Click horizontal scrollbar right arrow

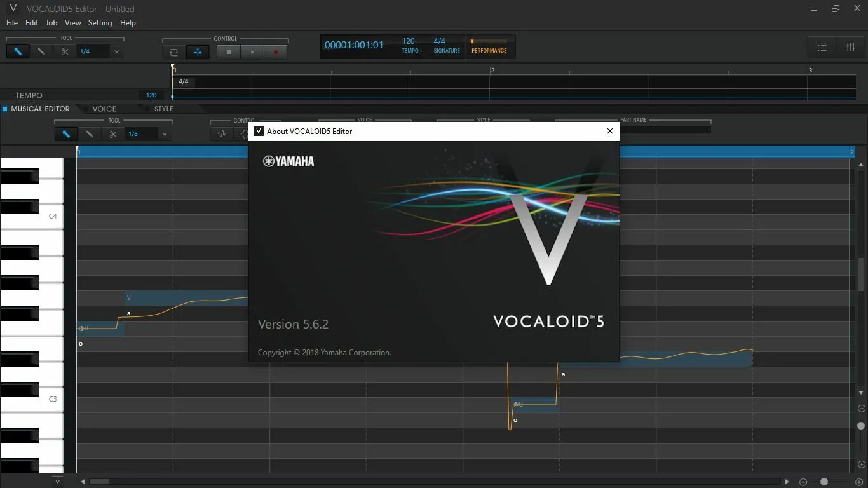(787, 482)
